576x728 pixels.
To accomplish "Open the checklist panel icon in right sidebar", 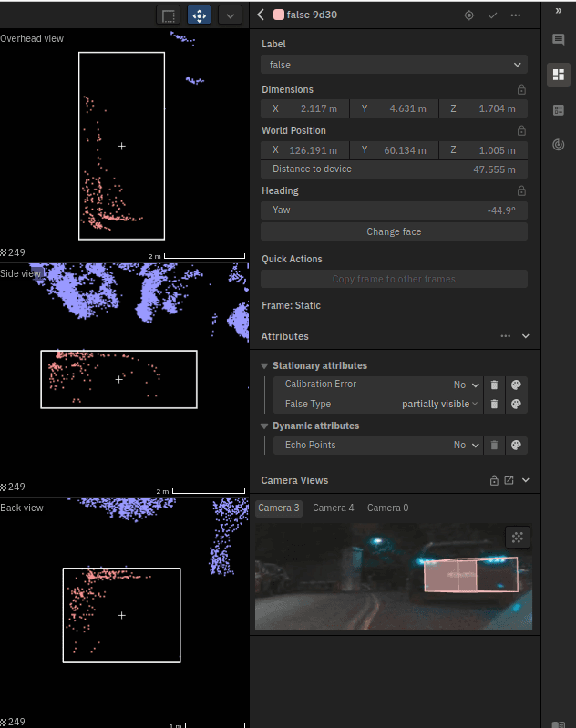I will pos(559,110).
